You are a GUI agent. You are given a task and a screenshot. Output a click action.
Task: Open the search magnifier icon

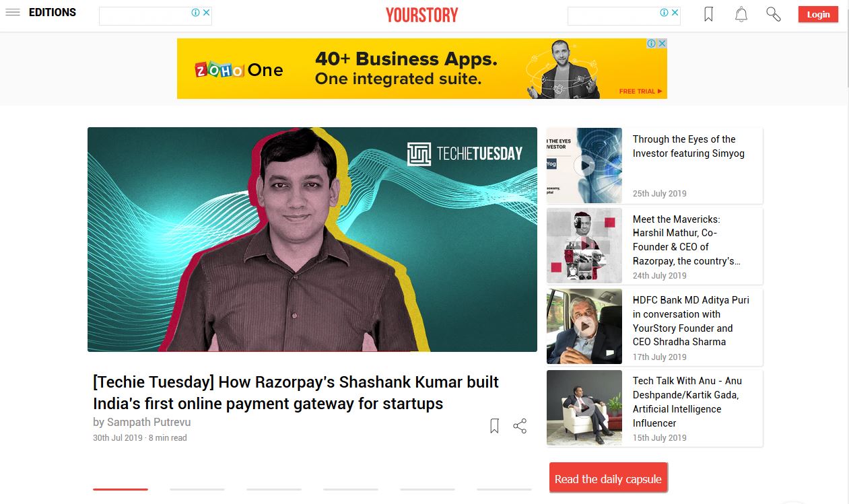pos(774,14)
